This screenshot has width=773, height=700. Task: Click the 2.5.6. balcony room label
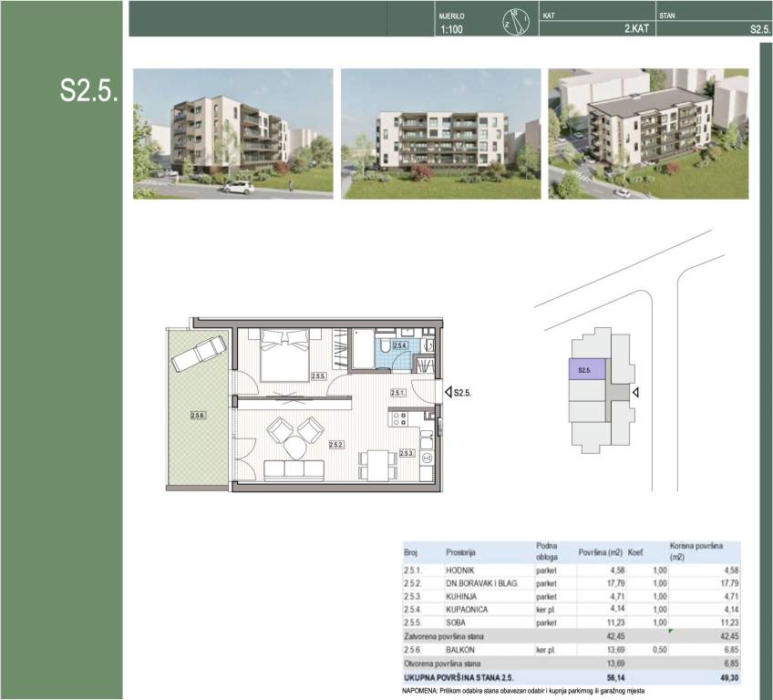click(198, 416)
